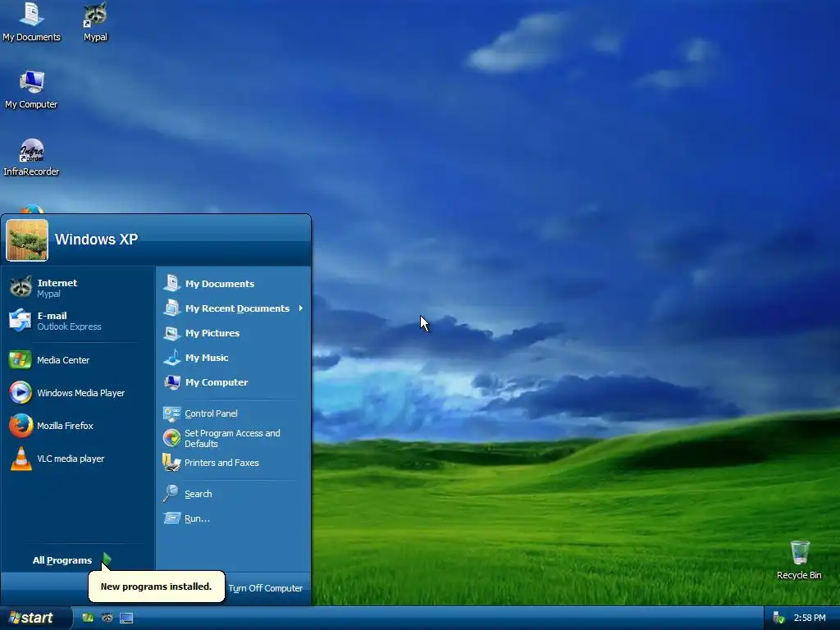Screen dimensions: 840x630
Task: Click Show Desktop Quick Launch icon
Action: pos(126,618)
